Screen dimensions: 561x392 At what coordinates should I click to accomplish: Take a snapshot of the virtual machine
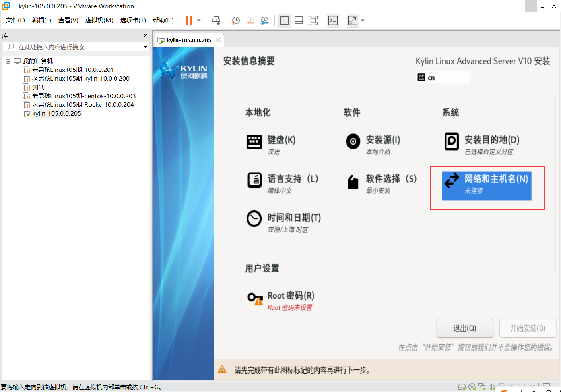[x=236, y=21]
